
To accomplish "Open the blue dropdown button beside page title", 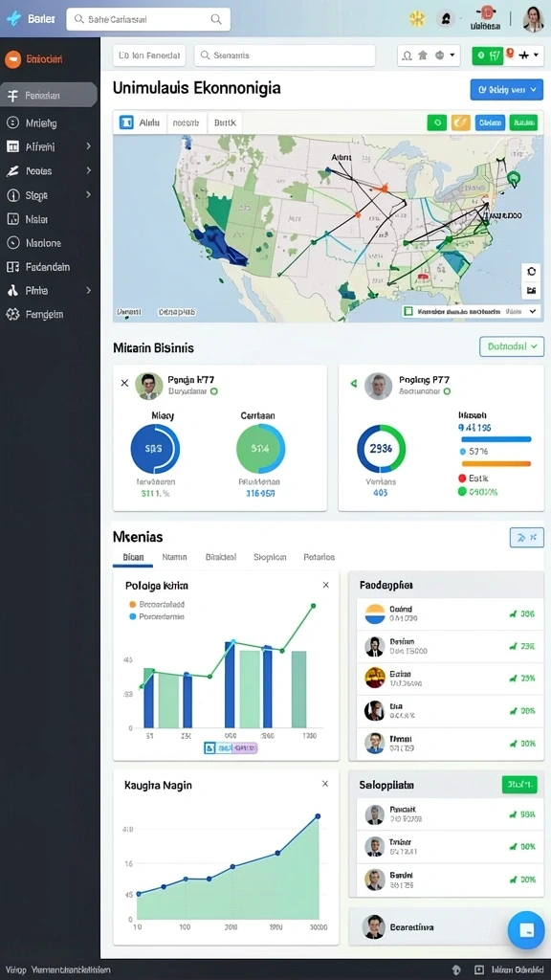I will (x=507, y=89).
